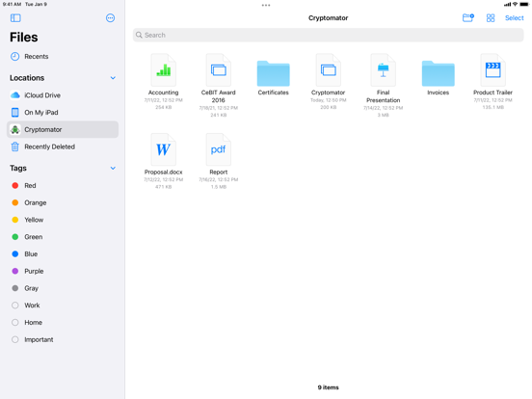Filter by the Blue tag
This screenshot has width=532, height=399.
(63, 253)
